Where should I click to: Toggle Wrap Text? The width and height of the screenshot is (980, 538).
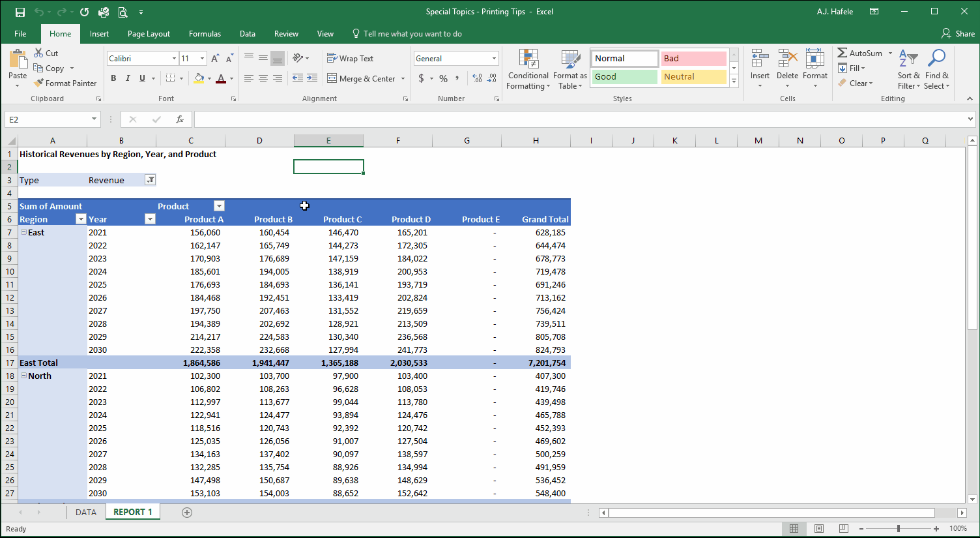pyautogui.click(x=350, y=58)
